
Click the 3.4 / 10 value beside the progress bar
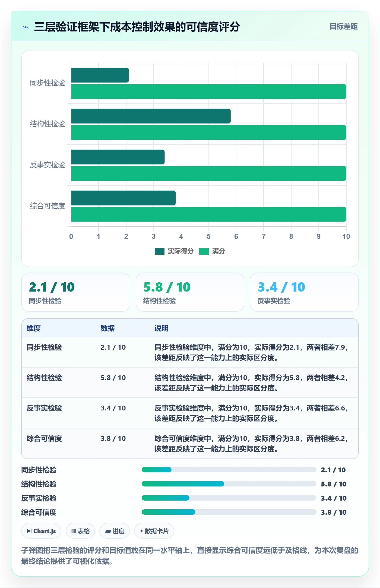334,498
